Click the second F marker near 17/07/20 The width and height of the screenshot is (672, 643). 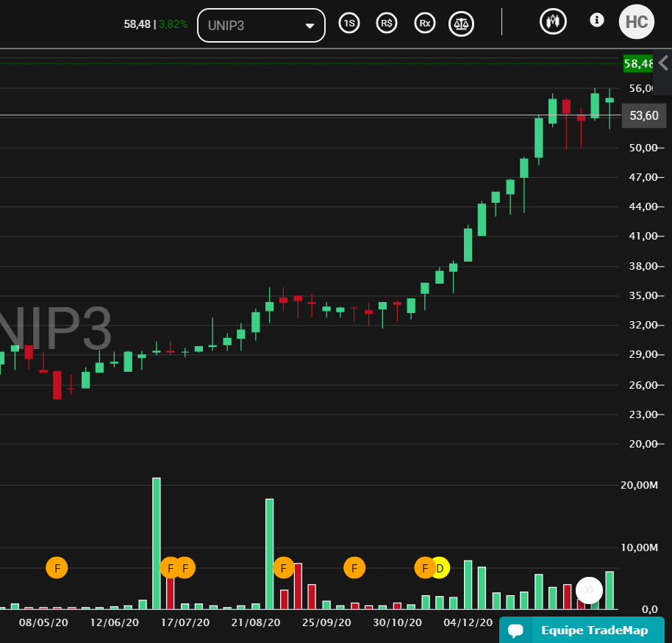click(185, 568)
